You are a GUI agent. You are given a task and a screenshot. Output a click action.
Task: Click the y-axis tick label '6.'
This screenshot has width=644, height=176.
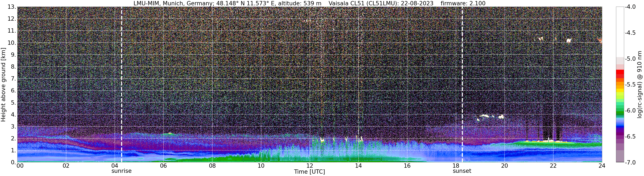pos(13,91)
